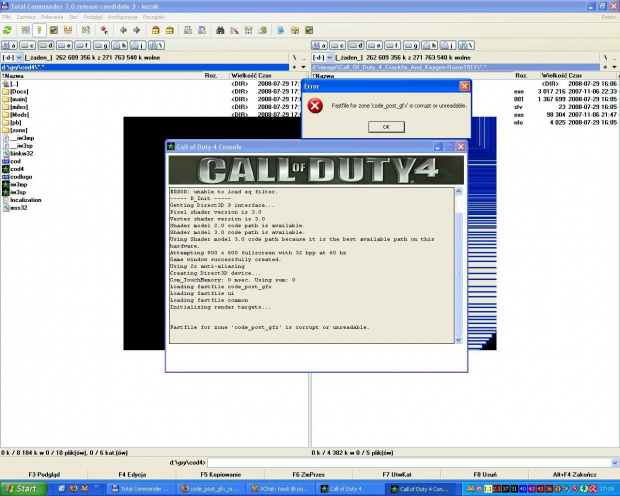
Task: Open the Zaznacz menu
Action: [26, 17]
